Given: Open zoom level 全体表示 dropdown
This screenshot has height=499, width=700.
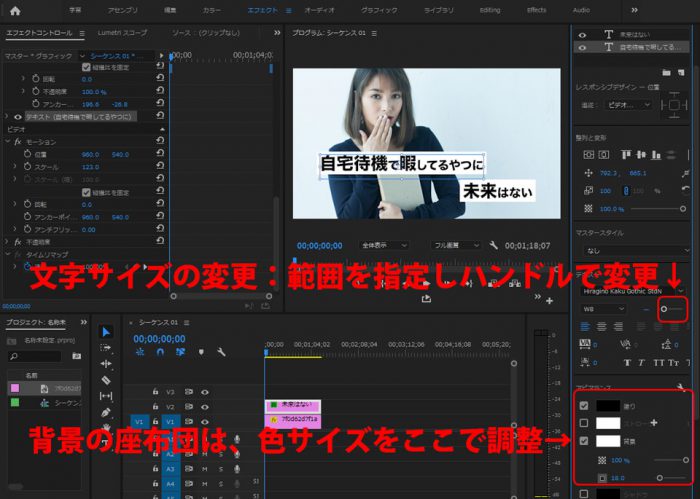Looking at the screenshot, I should click(x=384, y=245).
